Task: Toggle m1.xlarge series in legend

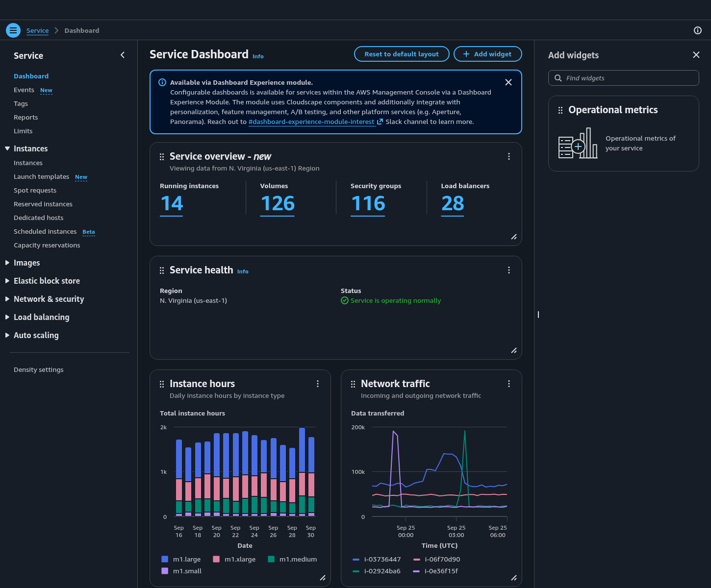Action: (x=234, y=559)
